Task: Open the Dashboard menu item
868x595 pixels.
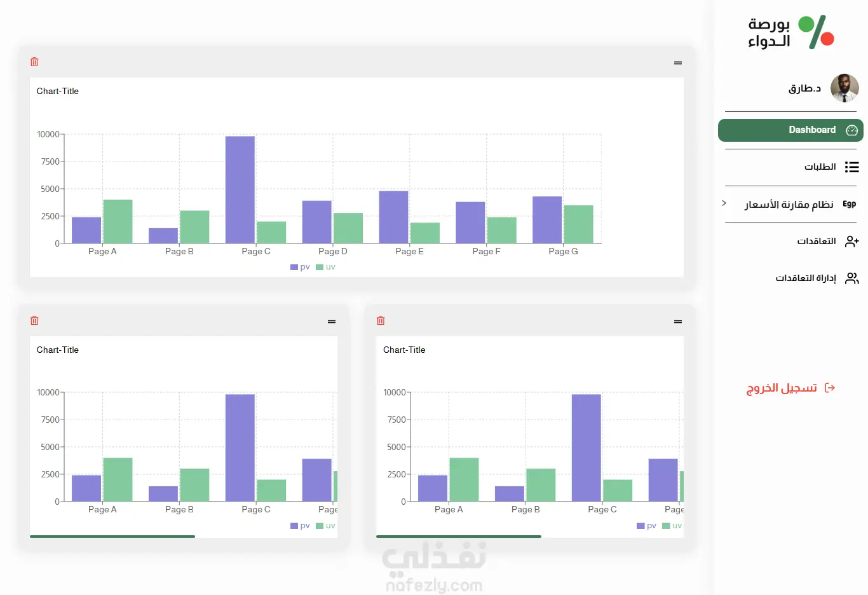Action: (x=790, y=130)
